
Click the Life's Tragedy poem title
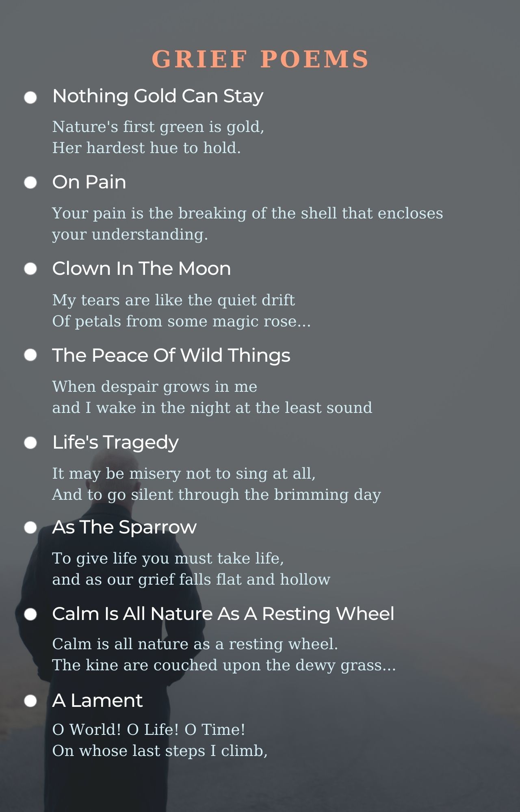(x=115, y=442)
